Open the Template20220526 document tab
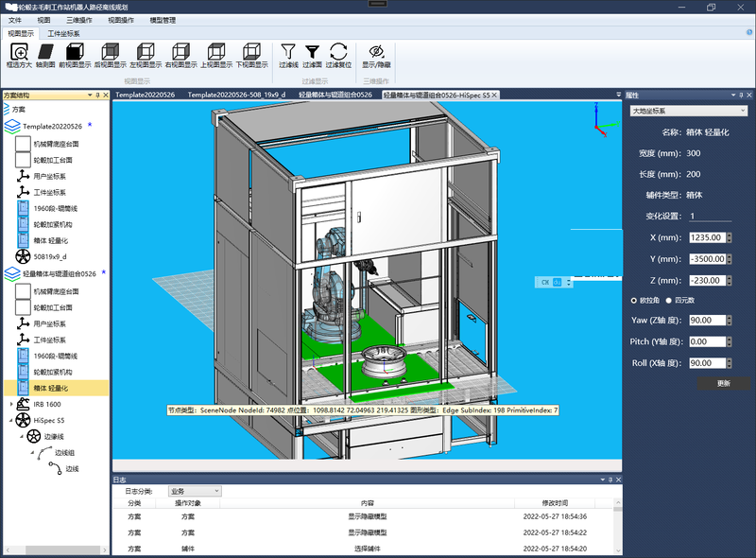The height and width of the screenshot is (558, 756). click(x=146, y=95)
